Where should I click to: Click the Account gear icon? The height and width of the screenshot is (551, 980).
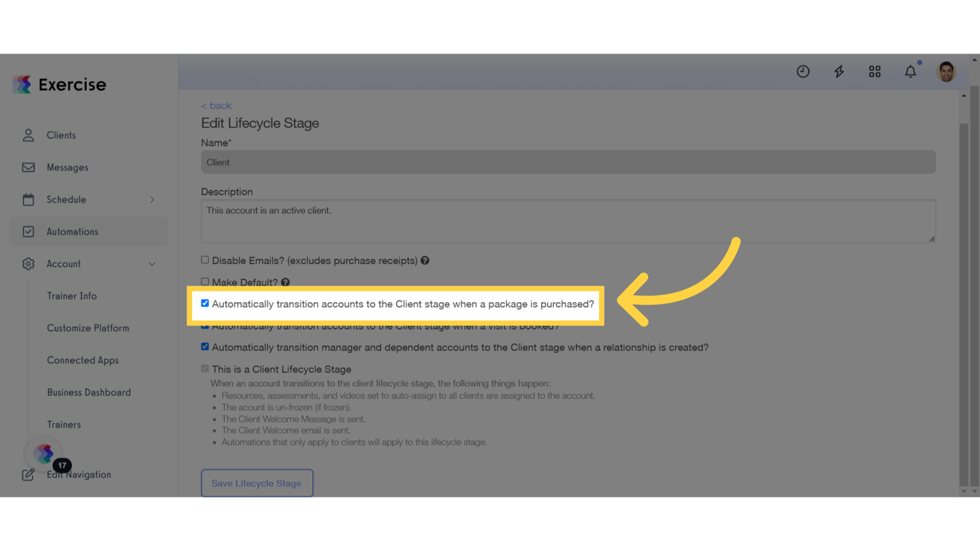click(x=28, y=263)
